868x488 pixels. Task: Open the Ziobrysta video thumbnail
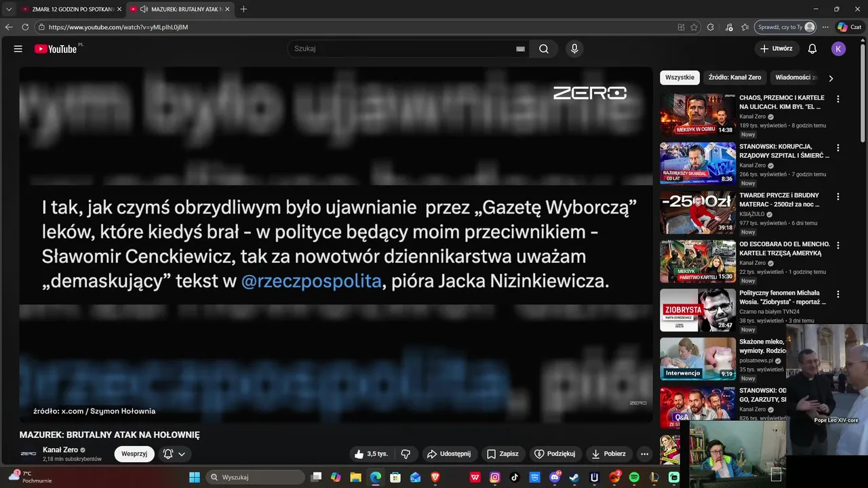tap(698, 310)
